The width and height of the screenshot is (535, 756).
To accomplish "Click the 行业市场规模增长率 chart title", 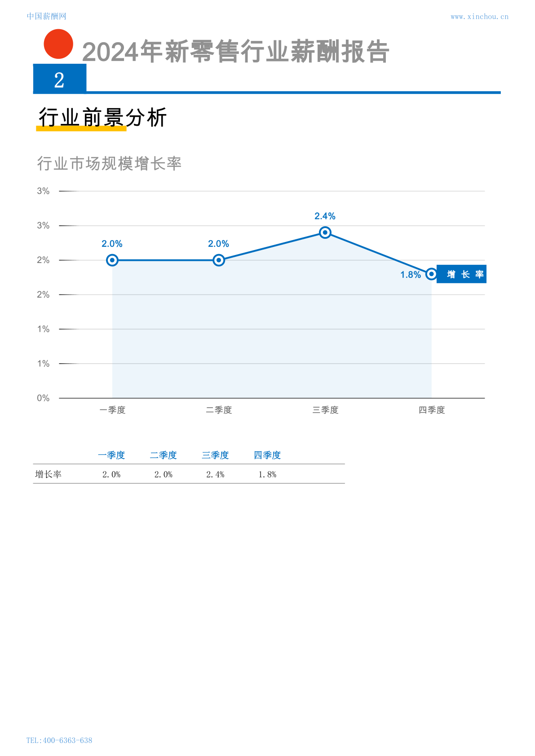I will click(x=109, y=163).
